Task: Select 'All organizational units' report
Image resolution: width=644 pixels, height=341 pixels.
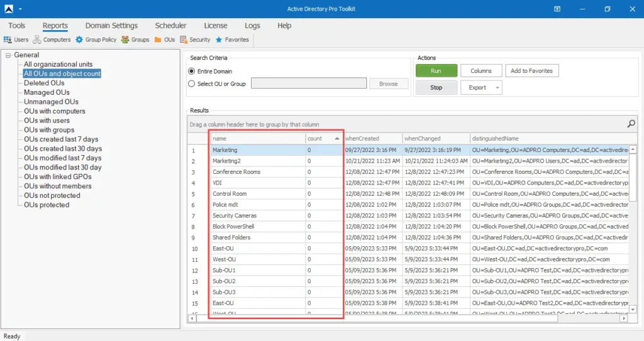Action: [58, 64]
